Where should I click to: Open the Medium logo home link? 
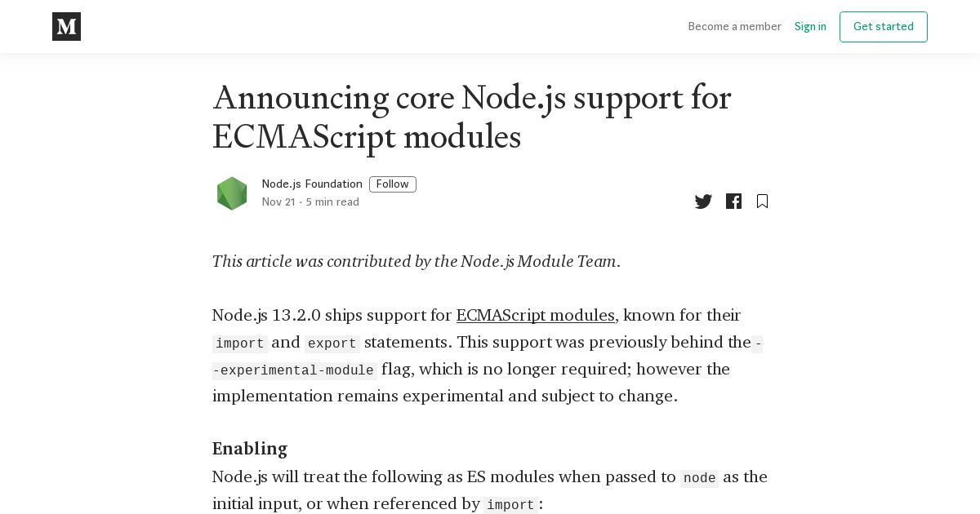point(66,27)
